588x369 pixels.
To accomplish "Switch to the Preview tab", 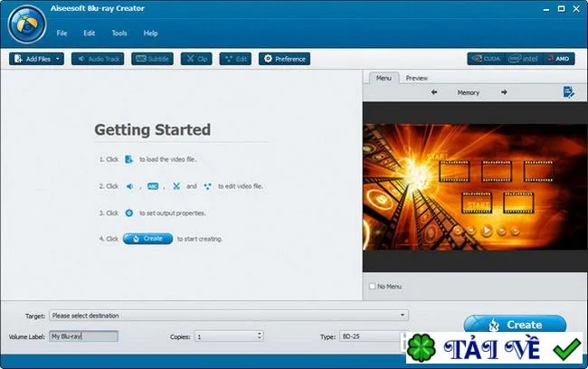I will (417, 78).
